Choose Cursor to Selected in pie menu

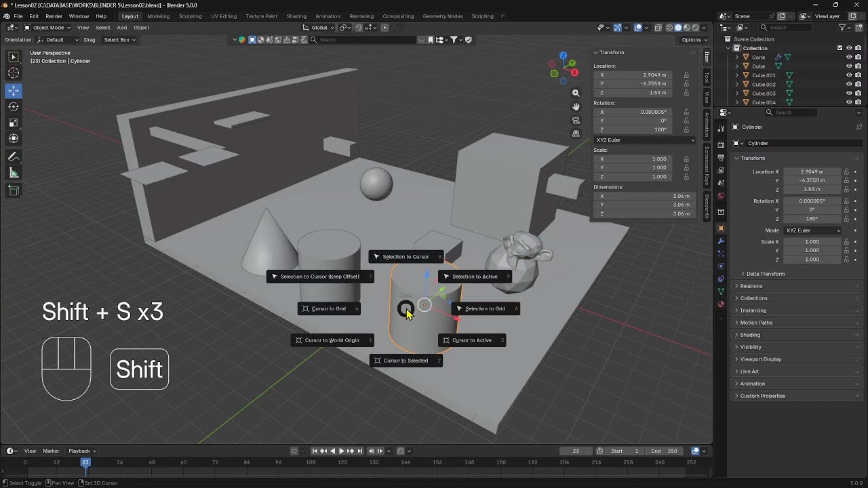tap(406, 361)
